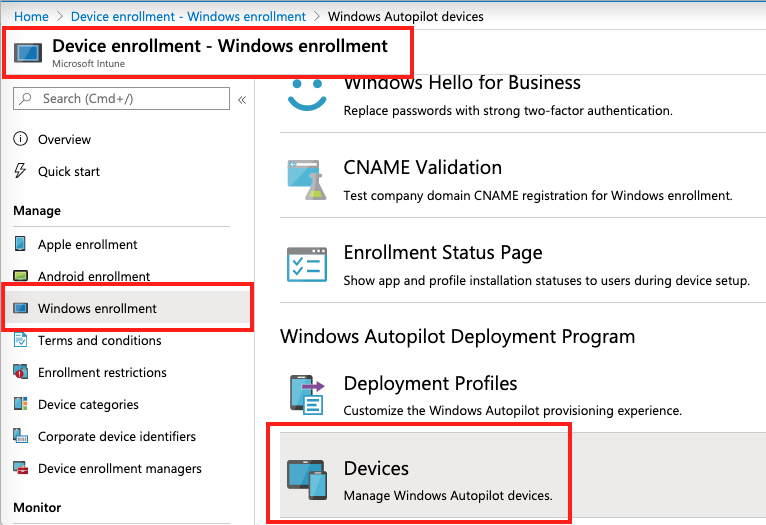766x525 pixels.
Task: Click the Android enrollment icon
Action: [x=21, y=276]
